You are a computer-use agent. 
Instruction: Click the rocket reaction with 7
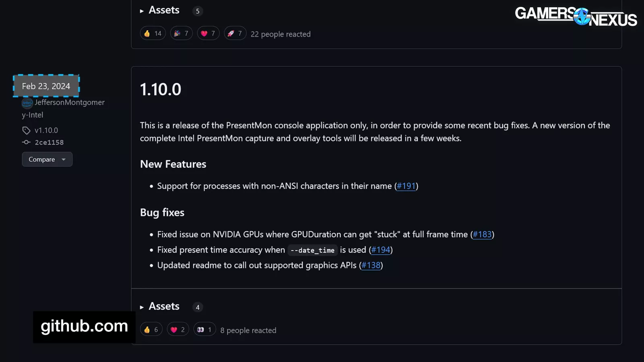(235, 33)
